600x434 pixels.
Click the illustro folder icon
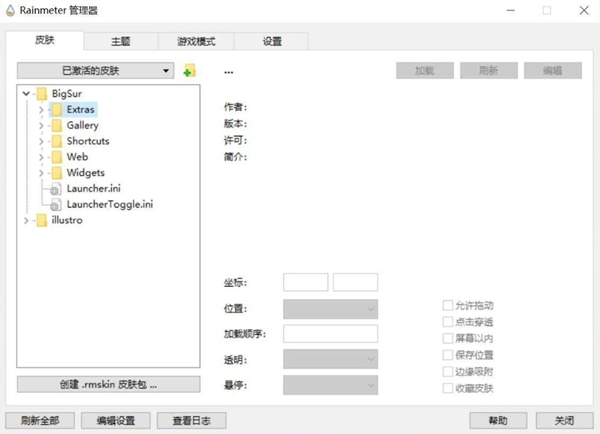point(42,220)
